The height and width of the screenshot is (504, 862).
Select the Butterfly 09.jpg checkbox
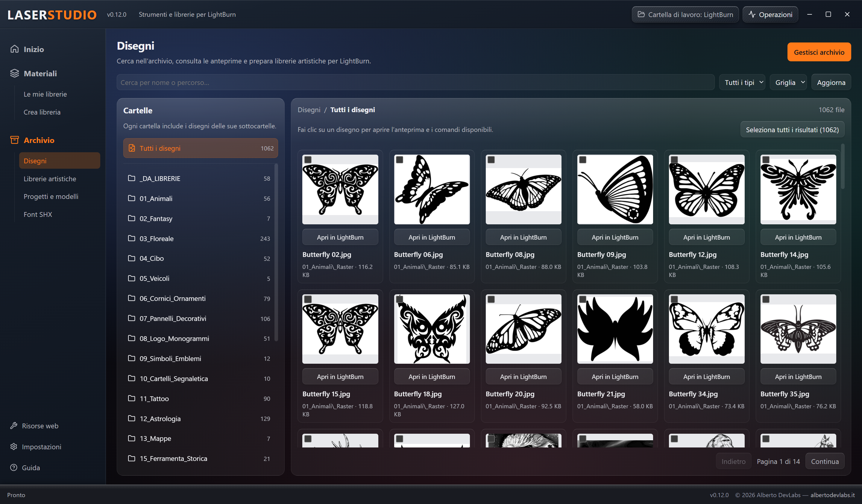[583, 160]
